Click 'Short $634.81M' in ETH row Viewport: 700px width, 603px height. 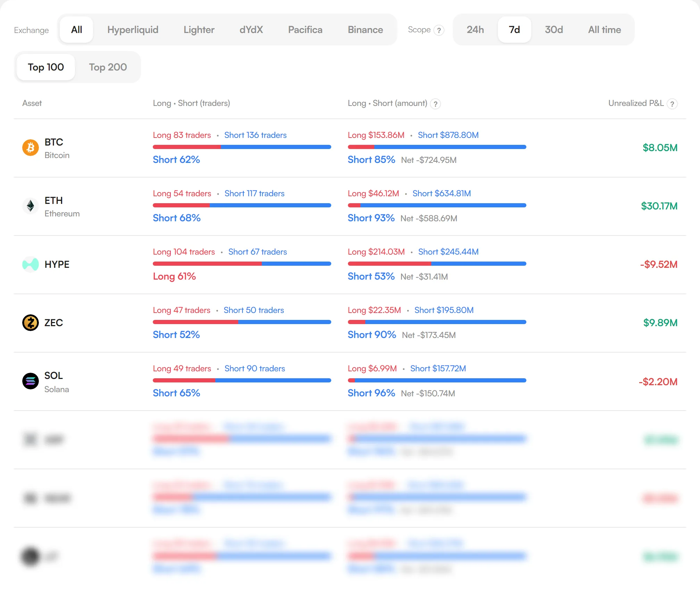(x=442, y=193)
